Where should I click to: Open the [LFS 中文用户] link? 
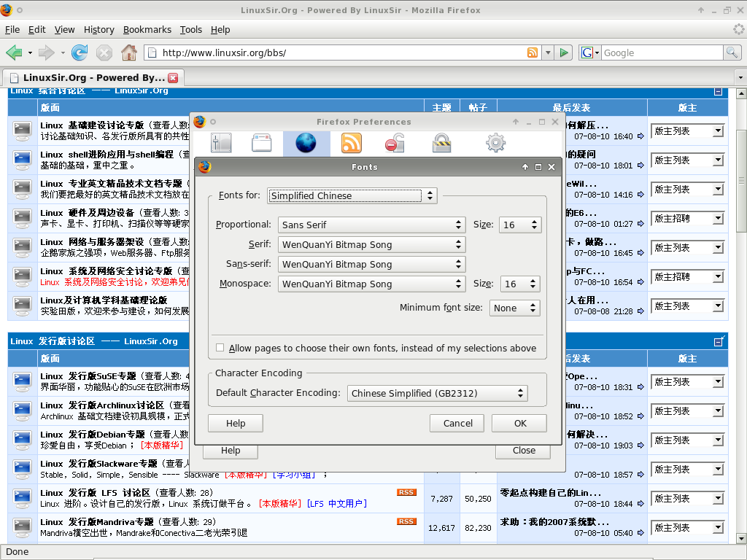coord(336,504)
